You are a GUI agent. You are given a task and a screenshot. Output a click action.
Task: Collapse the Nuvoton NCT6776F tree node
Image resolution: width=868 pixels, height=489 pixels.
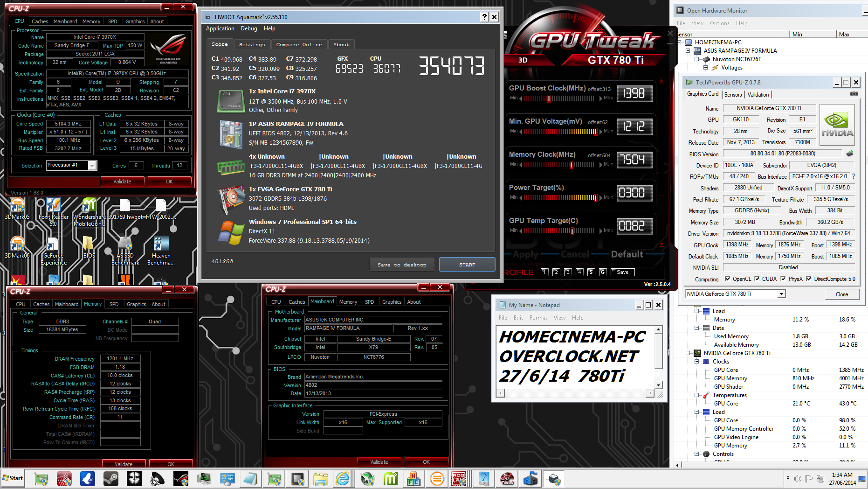pyautogui.click(x=697, y=59)
